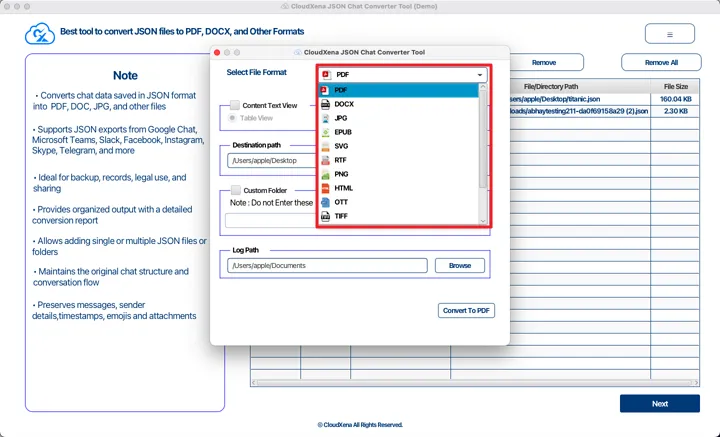720x437 pixels.
Task: Select the Table View radio button
Action: click(234, 118)
